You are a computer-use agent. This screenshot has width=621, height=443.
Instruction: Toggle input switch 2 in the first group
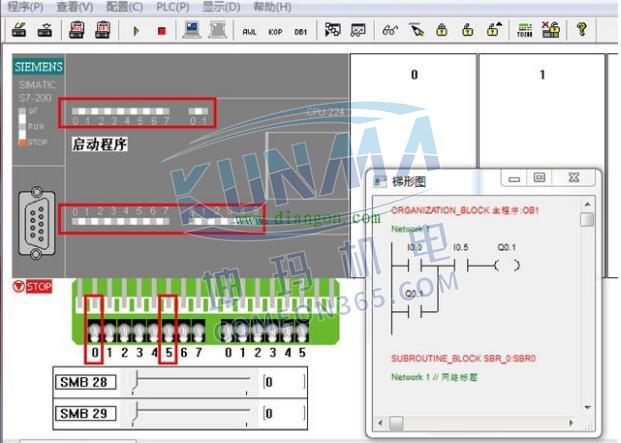124,331
